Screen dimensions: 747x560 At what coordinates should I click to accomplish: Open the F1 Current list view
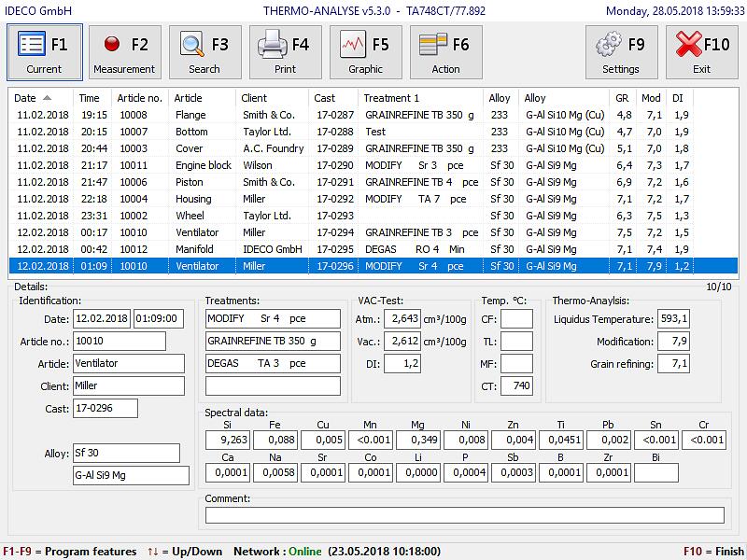(x=44, y=52)
